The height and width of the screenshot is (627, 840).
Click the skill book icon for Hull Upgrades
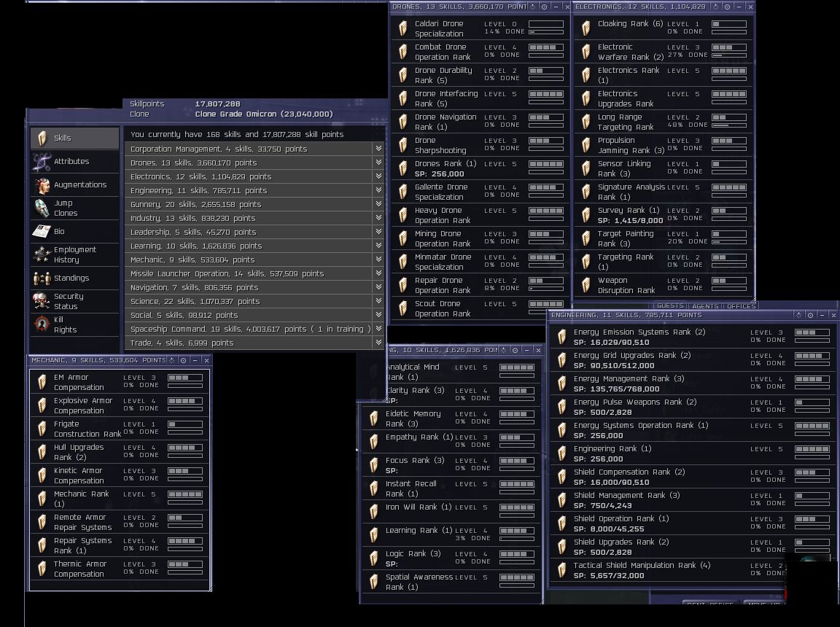(x=42, y=453)
